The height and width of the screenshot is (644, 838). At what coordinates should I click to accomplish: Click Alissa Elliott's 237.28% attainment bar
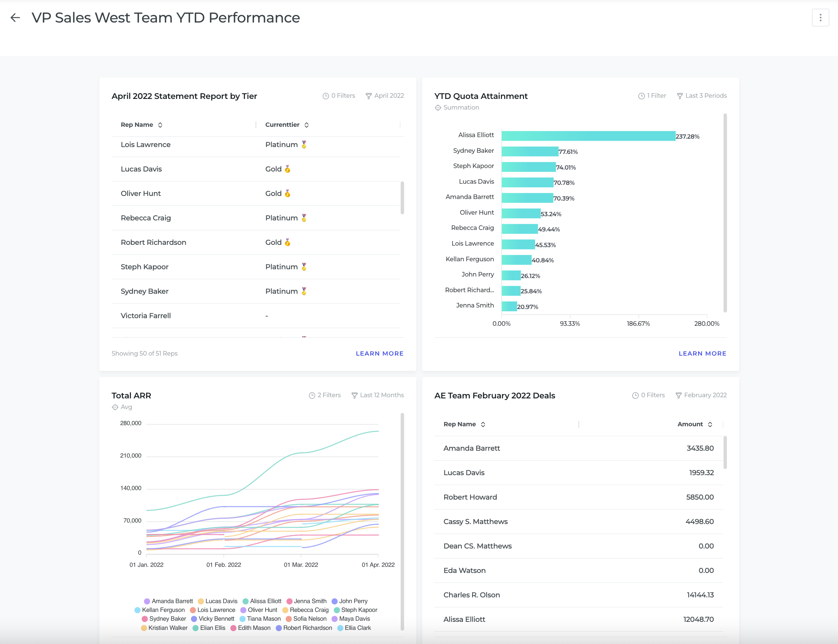[588, 136]
